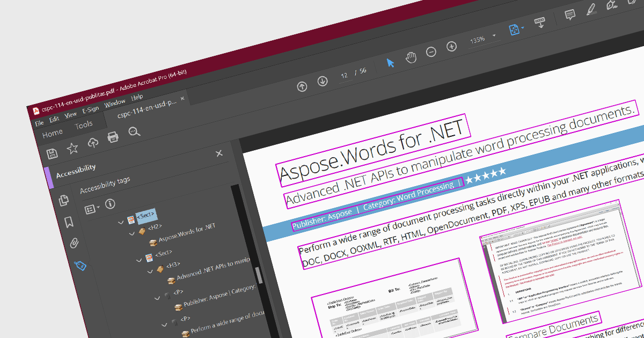This screenshot has height=338, width=644.
Task: Click Category: Word Processing text on page
Action: pos(409,195)
